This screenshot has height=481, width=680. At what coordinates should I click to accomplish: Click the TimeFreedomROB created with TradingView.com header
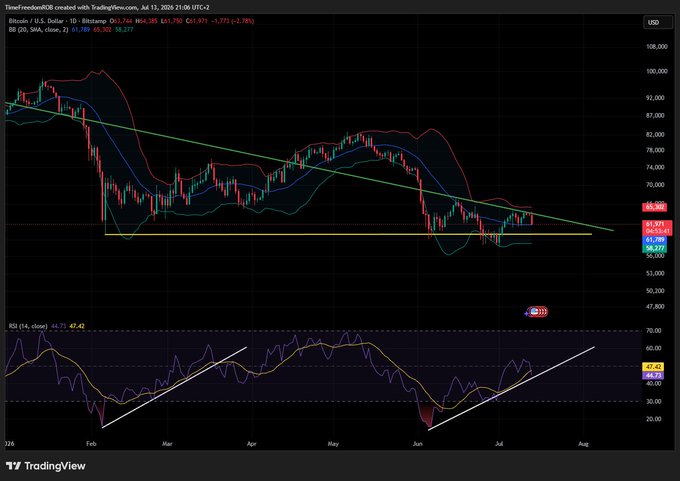[x=107, y=7]
